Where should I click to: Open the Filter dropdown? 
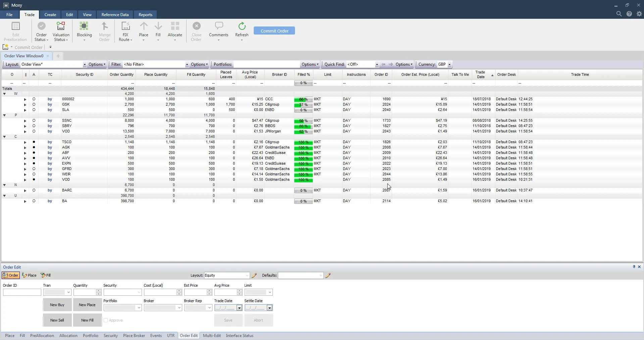coord(187,64)
